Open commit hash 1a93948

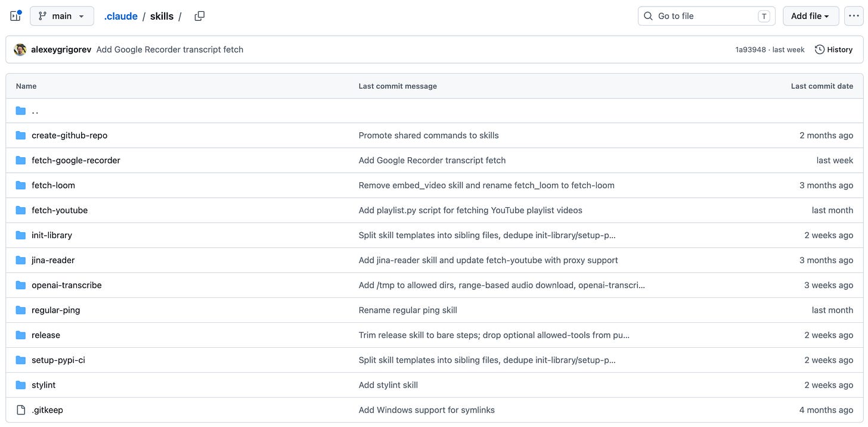tap(751, 50)
